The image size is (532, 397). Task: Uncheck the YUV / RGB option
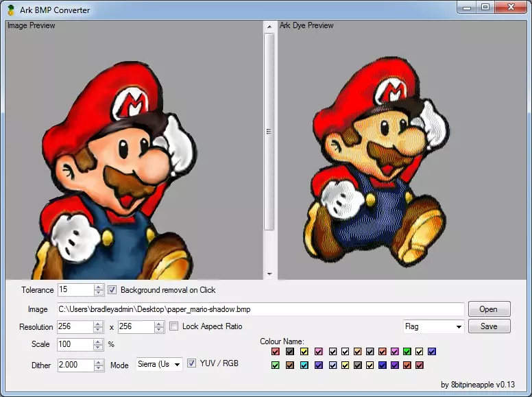pyautogui.click(x=192, y=363)
